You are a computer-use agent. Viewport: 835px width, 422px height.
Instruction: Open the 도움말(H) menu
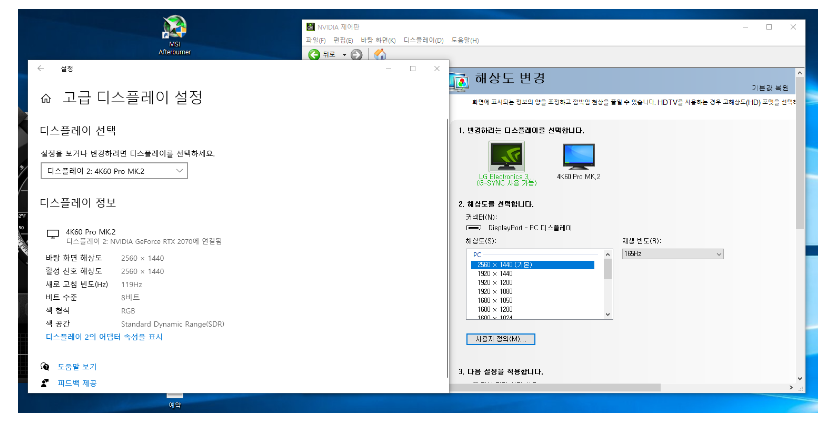click(465, 40)
